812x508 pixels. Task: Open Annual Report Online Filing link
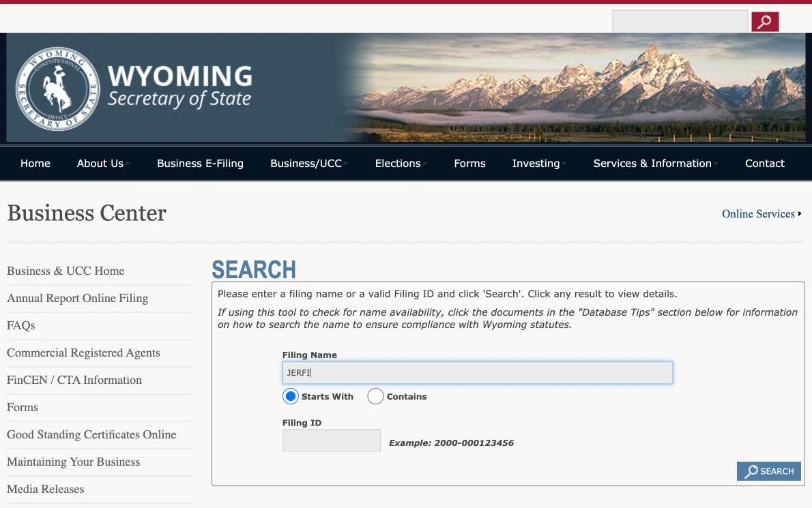78,299
